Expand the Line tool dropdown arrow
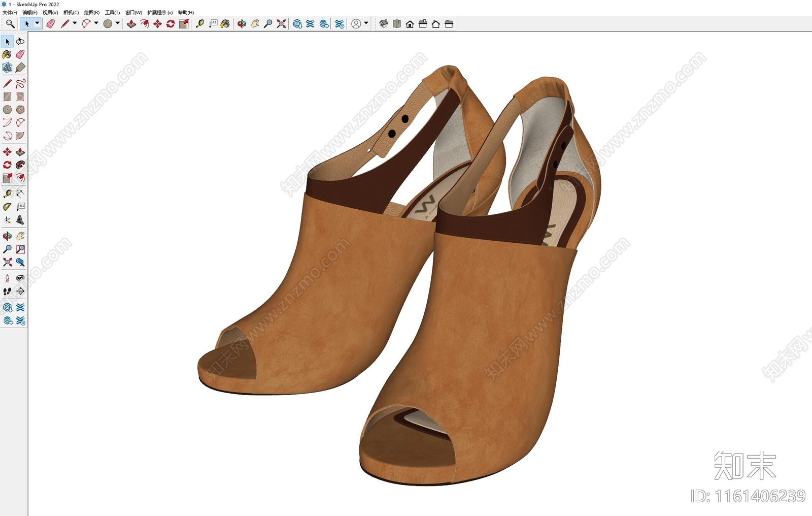Image resolution: width=812 pixels, height=516 pixels. (75, 23)
